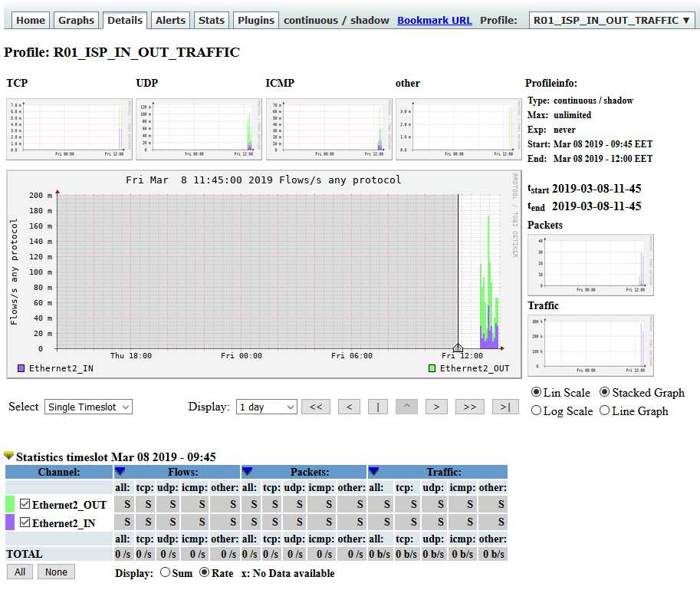Image resolution: width=700 pixels, height=590 pixels.
Task: Open the Stats tab
Action: tap(212, 20)
